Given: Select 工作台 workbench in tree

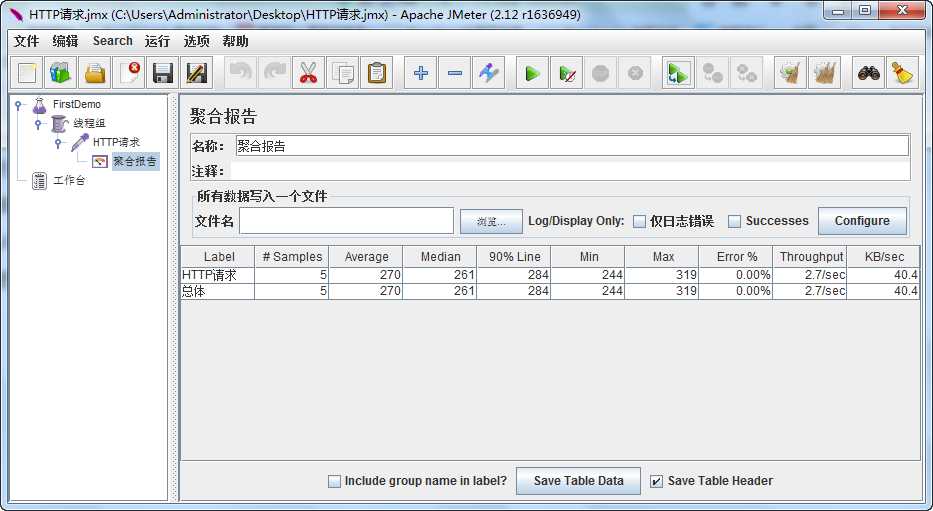Looking at the screenshot, I should click(x=68, y=180).
